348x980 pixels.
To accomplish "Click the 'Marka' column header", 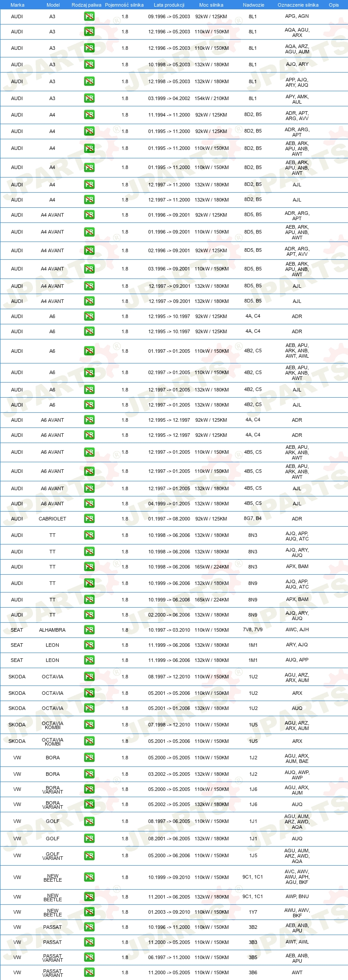I will (17, 5).
